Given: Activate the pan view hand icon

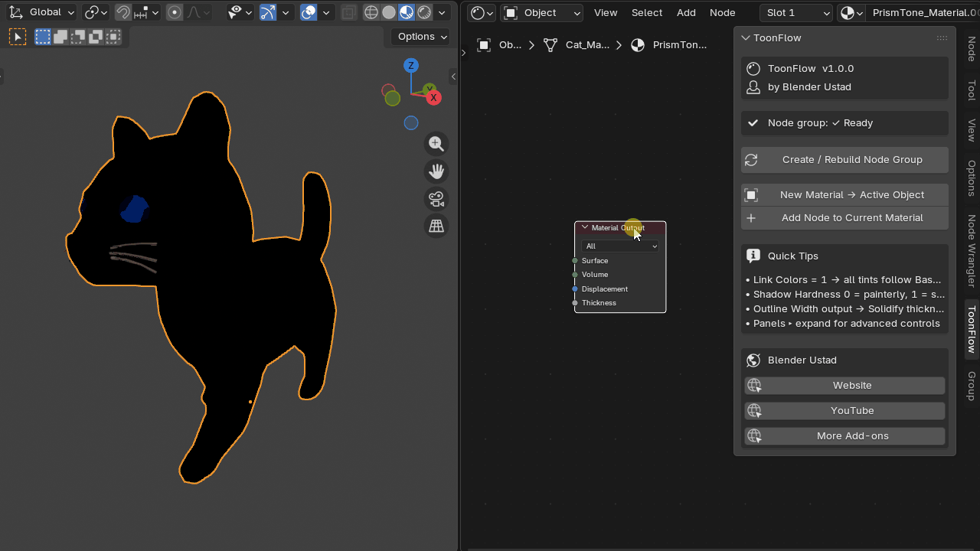Looking at the screenshot, I should (436, 171).
